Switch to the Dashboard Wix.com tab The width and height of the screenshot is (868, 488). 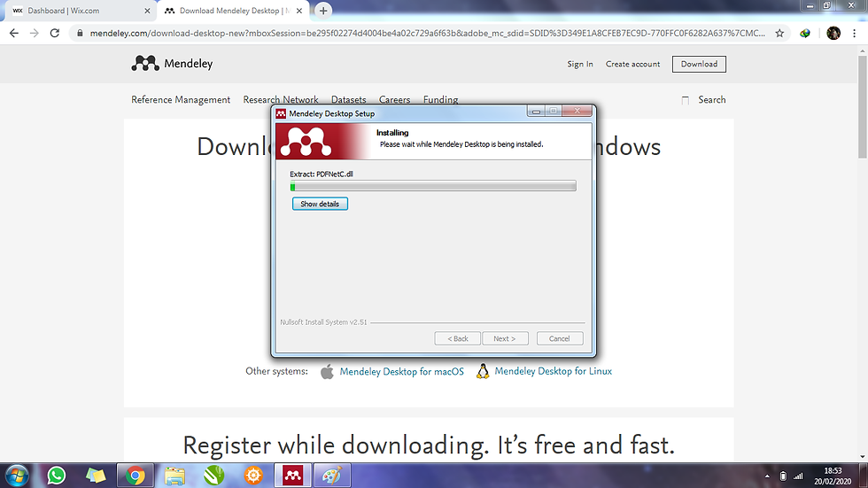click(x=81, y=11)
